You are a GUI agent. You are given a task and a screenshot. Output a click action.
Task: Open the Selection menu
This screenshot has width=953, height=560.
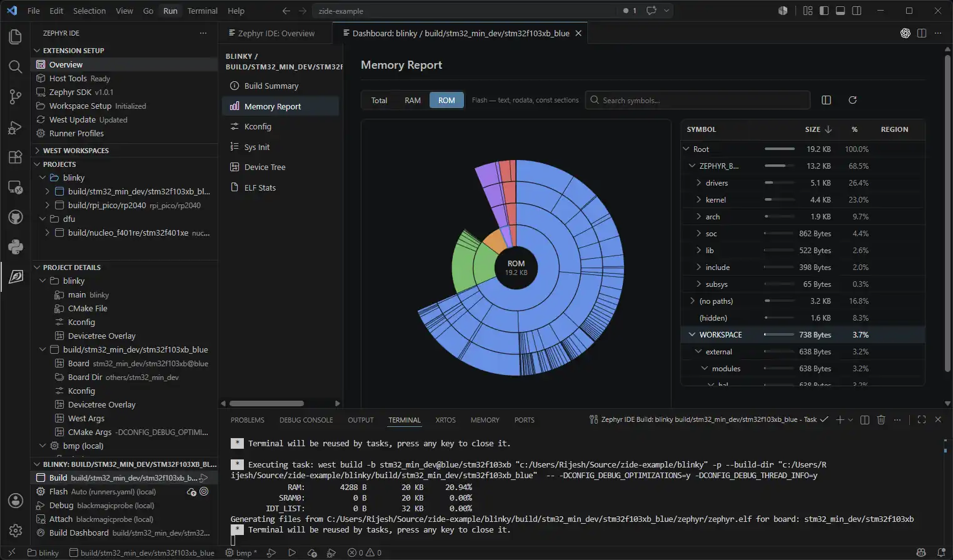[89, 11]
